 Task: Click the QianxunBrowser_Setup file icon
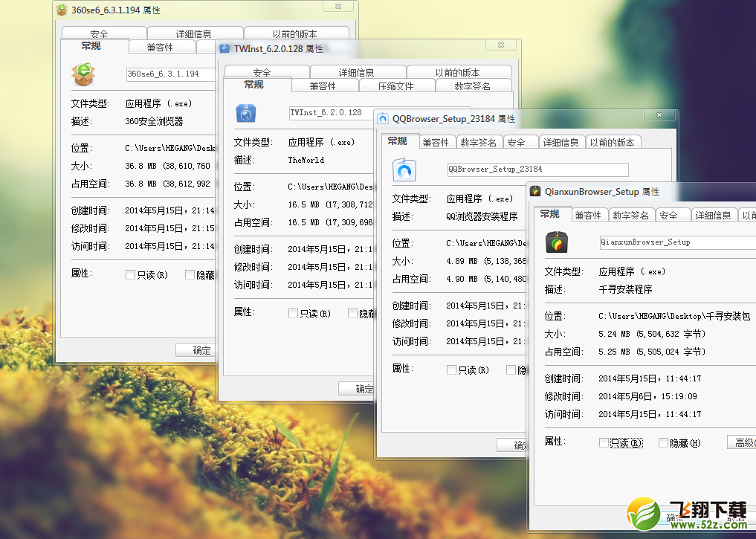tap(556, 242)
